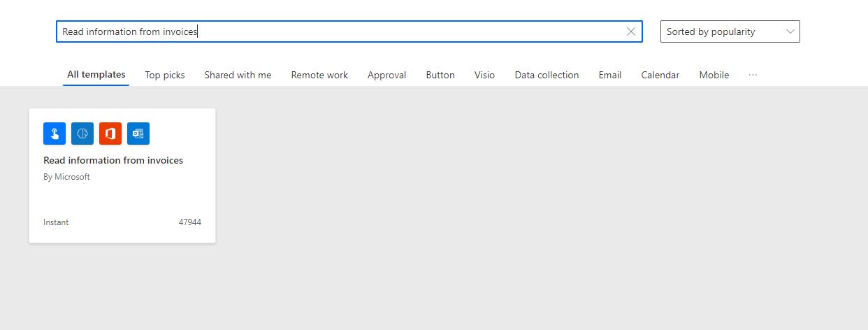Screen dimensions: 868x330
Task: Click the manual trigger button icon
Action: pyautogui.click(x=55, y=134)
